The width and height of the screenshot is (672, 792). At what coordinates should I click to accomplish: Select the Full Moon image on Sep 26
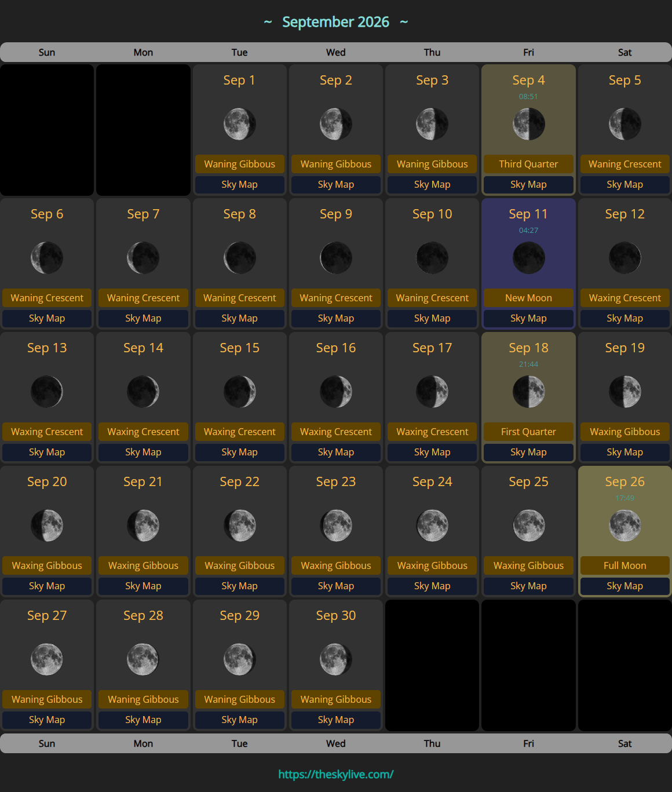[x=624, y=525]
